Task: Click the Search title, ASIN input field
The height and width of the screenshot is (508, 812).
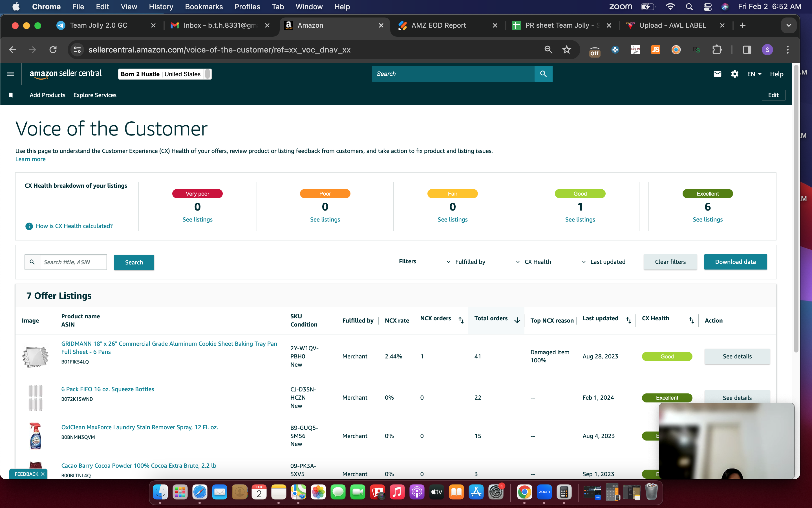Action: tap(73, 262)
